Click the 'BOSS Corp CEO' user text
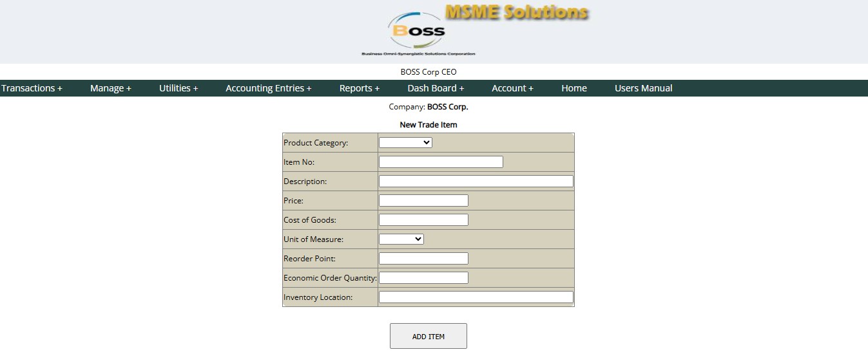The image size is (868, 354). 429,72
